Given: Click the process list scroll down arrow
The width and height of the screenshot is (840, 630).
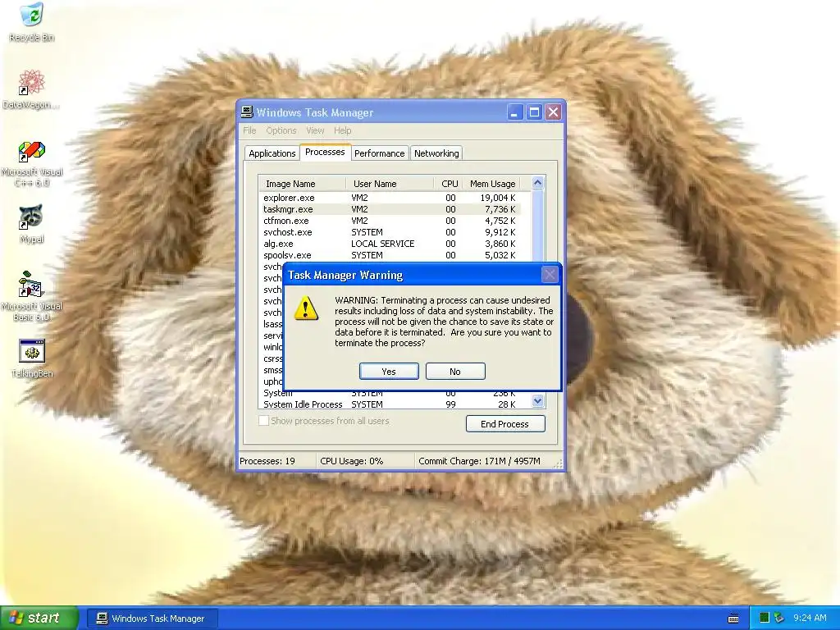Looking at the screenshot, I should click(x=538, y=400).
